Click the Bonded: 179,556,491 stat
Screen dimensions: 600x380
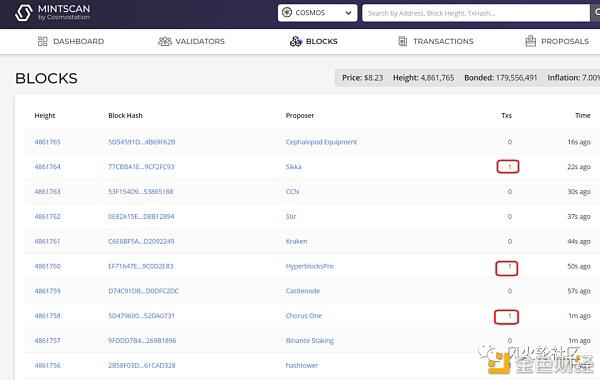coord(501,78)
